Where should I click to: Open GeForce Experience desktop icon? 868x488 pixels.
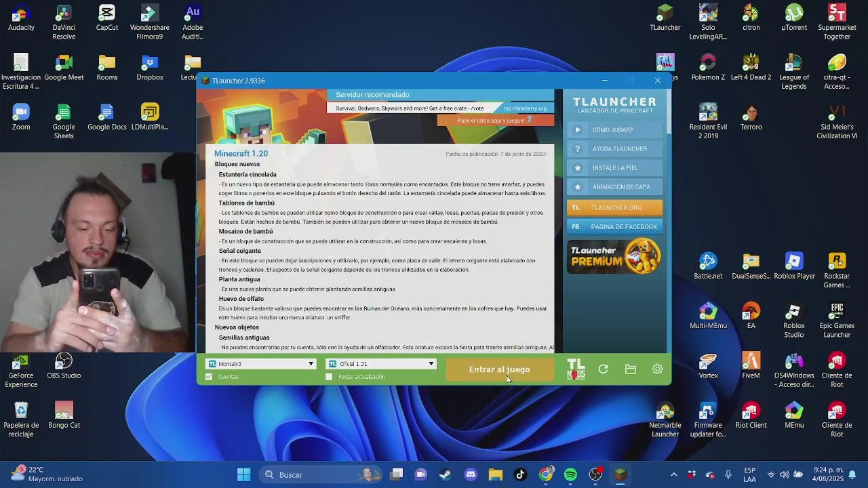click(21, 371)
